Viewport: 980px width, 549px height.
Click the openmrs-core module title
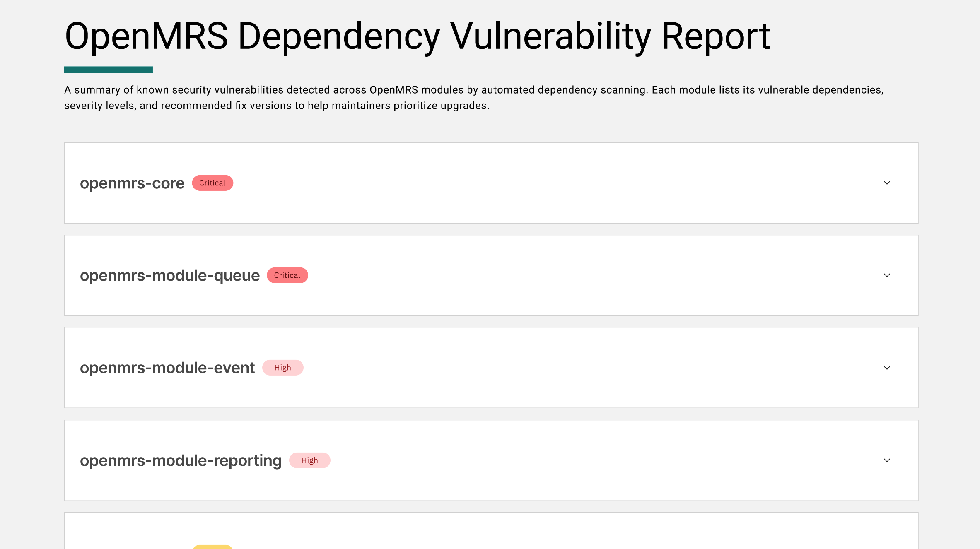coord(132,183)
